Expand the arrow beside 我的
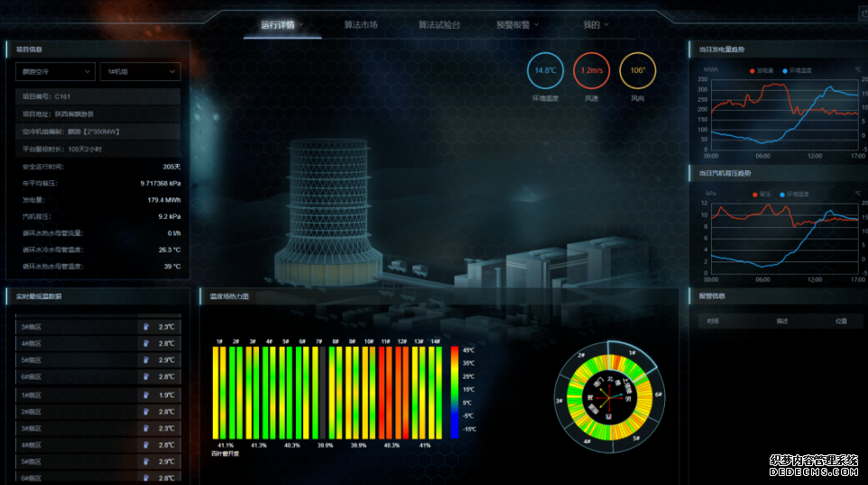Viewport: 868px width, 485px height. click(x=606, y=25)
